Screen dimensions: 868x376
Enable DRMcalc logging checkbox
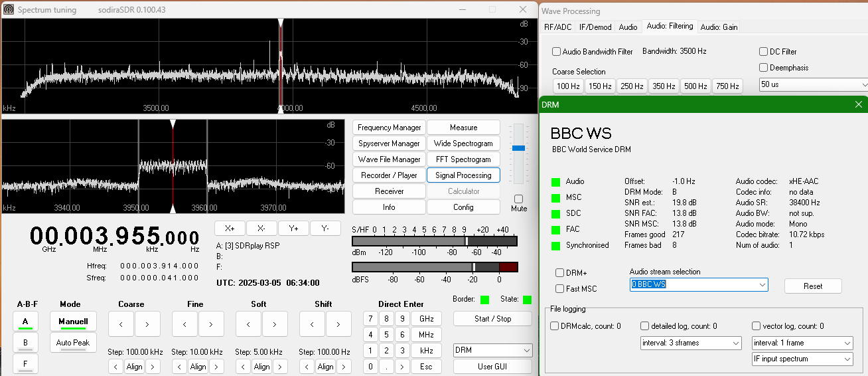(x=555, y=326)
